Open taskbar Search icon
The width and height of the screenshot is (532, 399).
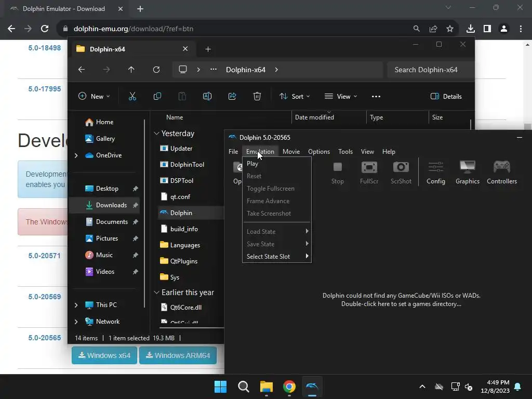244,387
